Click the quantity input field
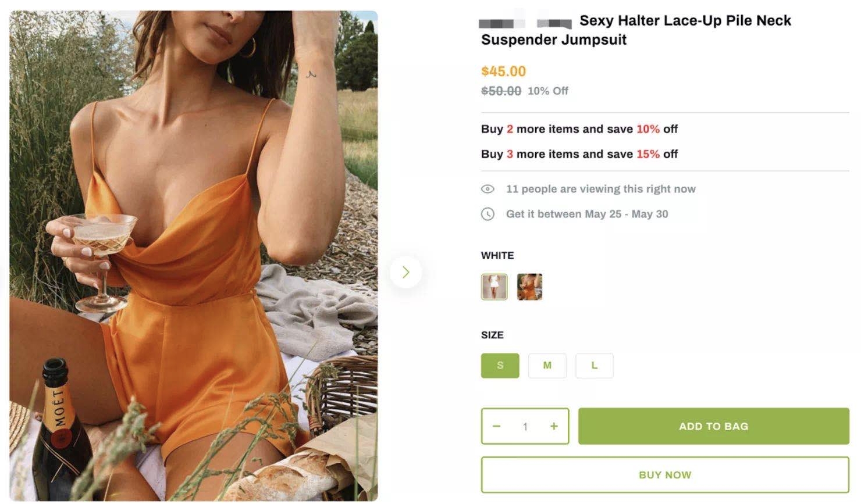The width and height of the screenshot is (861, 504). [525, 426]
